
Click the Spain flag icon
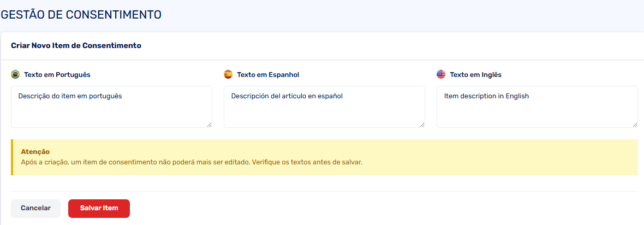click(228, 74)
